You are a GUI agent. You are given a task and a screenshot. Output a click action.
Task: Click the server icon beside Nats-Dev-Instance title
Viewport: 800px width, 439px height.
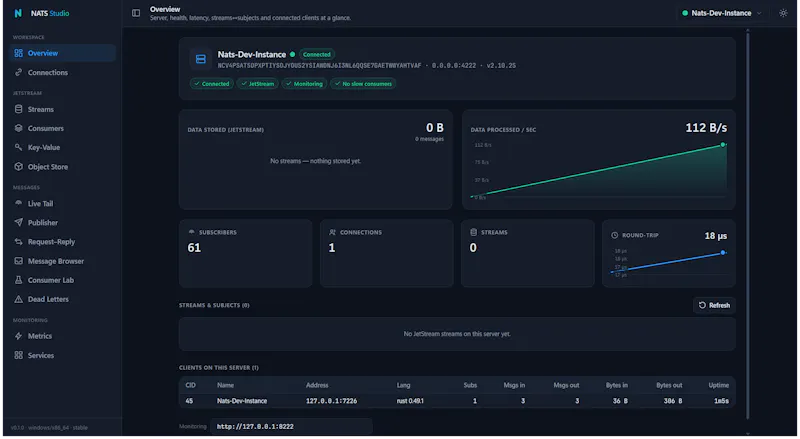201,60
